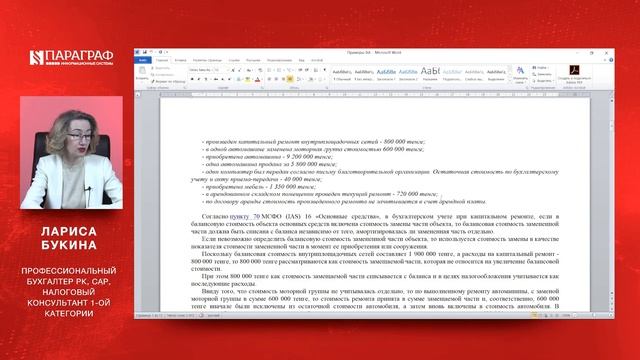Switch to the Review ribbon tab

[280, 60]
